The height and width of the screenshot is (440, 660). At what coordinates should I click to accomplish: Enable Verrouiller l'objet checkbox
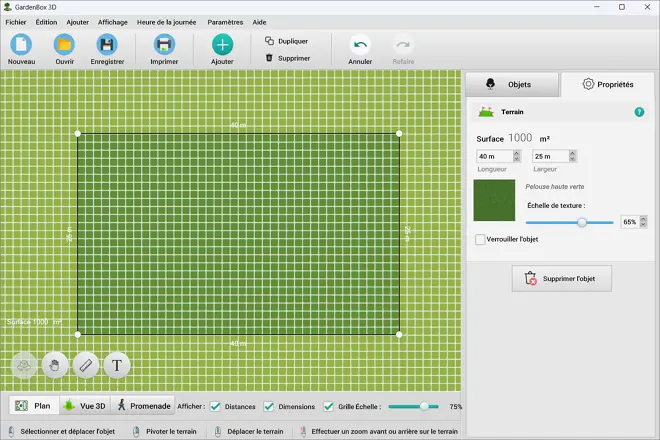[480, 240]
